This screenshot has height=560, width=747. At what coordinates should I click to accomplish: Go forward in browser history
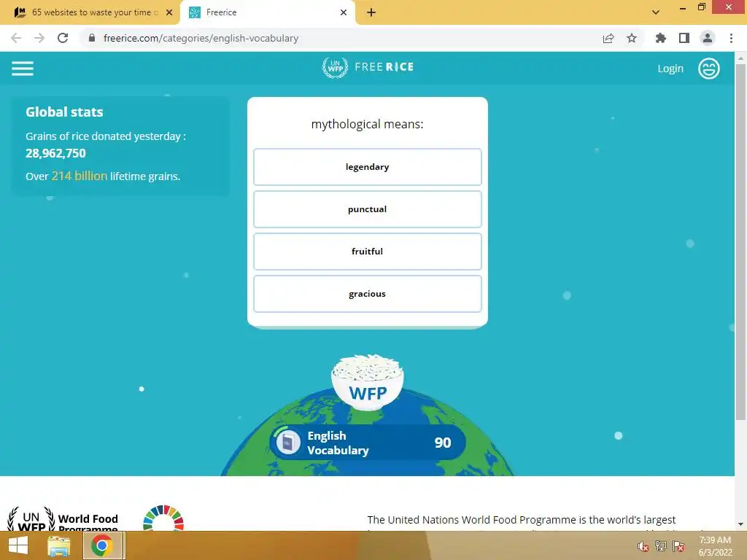[x=39, y=38]
